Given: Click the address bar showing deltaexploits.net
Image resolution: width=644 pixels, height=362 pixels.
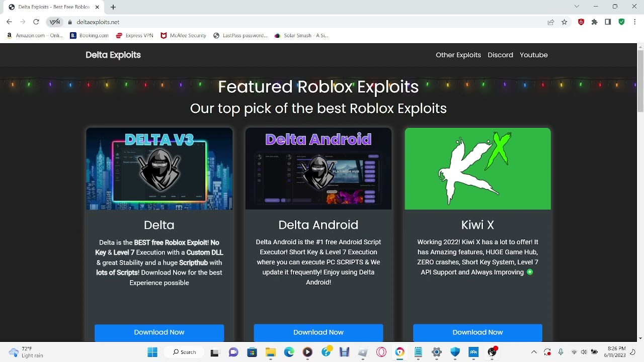Looking at the screenshot, I should click(307, 22).
